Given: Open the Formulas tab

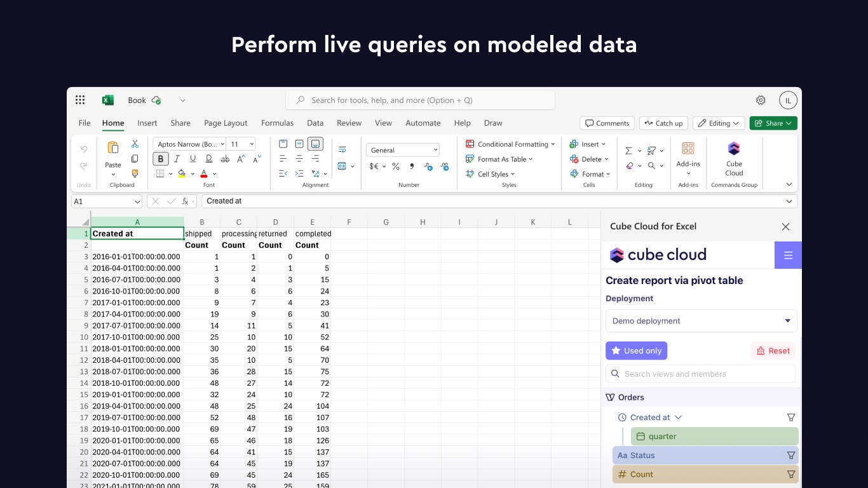Looking at the screenshot, I should click(277, 123).
